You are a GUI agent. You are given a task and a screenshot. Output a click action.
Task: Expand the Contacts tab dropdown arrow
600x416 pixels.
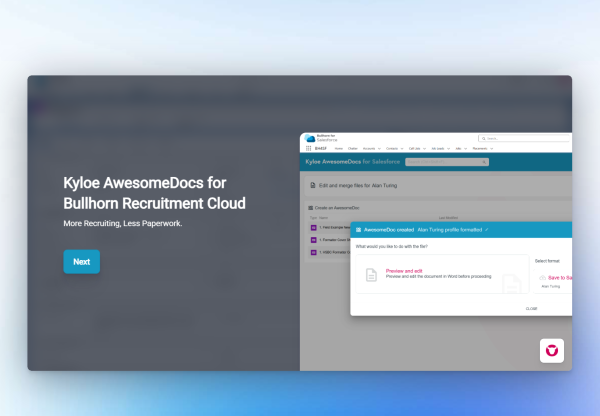tap(402, 148)
